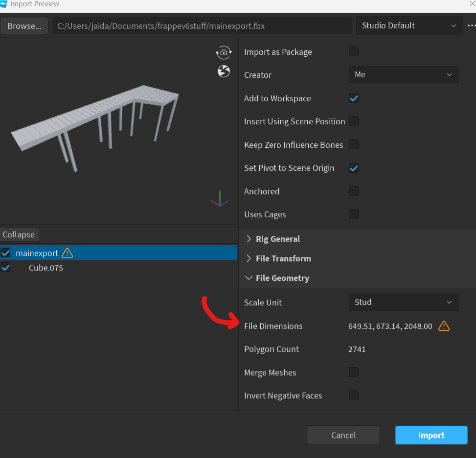Image resolution: width=476 pixels, height=458 pixels.
Task: Click the Cancel button
Action: tap(343, 435)
